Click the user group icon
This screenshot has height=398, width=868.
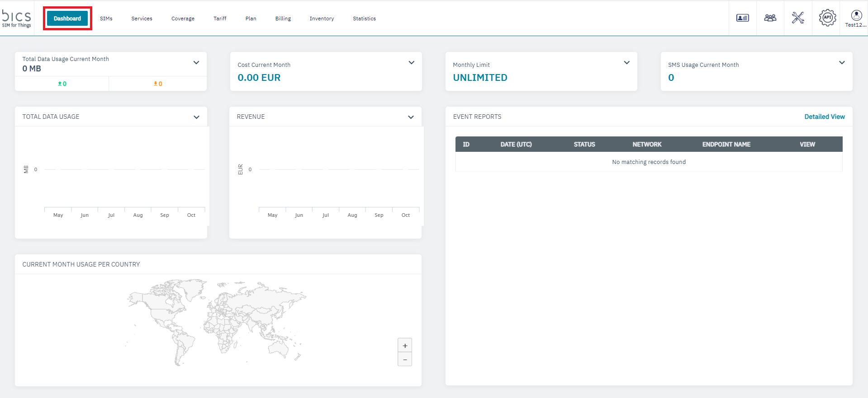(x=770, y=18)
